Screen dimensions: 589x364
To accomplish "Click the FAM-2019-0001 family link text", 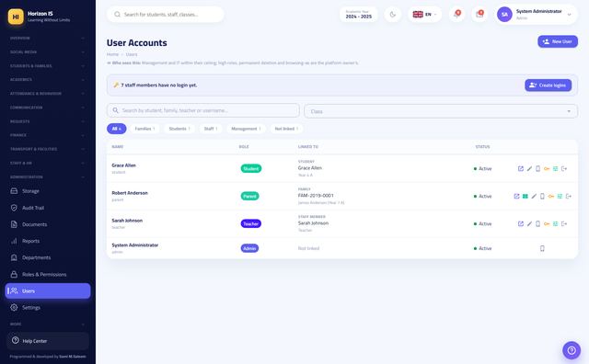I will click(316, 196).
